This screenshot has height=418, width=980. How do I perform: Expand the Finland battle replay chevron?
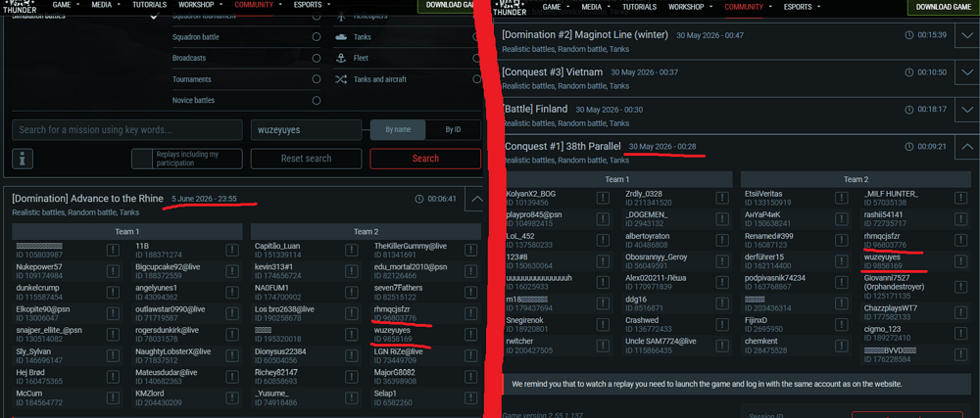coord(965,110)
